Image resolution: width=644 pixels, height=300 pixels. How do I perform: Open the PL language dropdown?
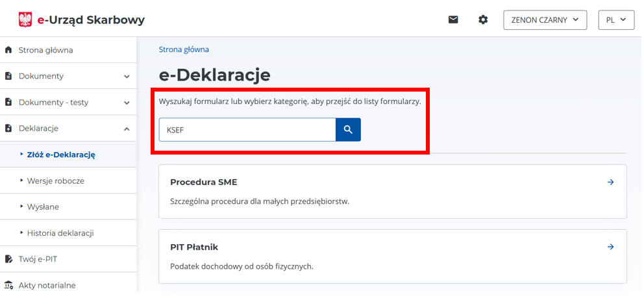tap(615, 20)
